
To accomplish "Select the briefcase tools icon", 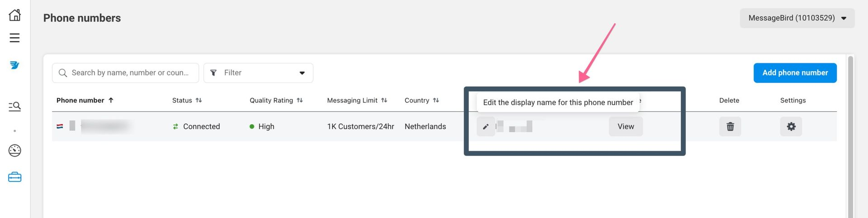I will pos(14,177).
